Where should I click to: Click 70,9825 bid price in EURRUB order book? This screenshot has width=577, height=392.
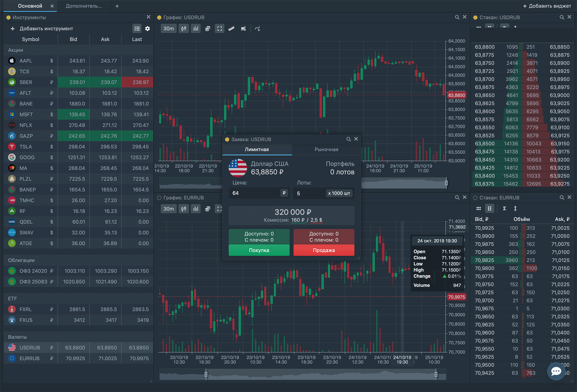(485, 260)
